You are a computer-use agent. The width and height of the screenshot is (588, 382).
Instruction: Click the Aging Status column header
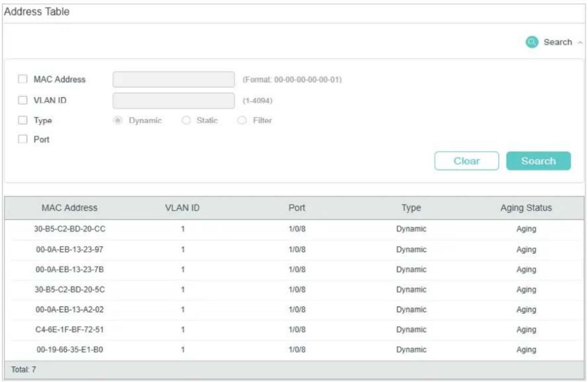click(526, 208)
